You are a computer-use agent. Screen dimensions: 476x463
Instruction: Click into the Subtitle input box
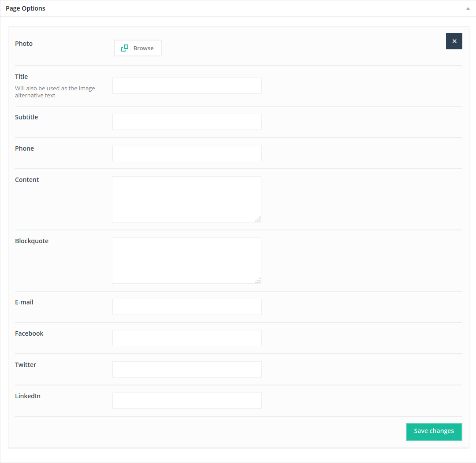(187, 122)
